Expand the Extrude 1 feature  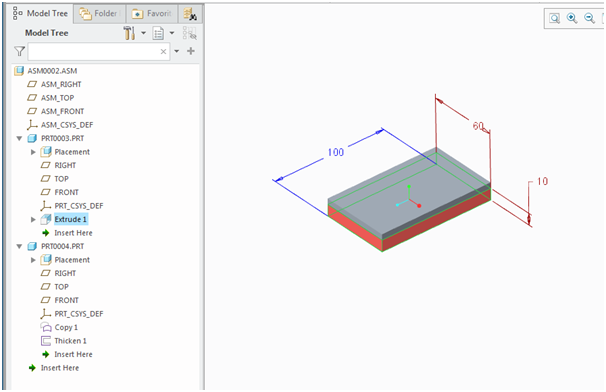tap(33, 220)
